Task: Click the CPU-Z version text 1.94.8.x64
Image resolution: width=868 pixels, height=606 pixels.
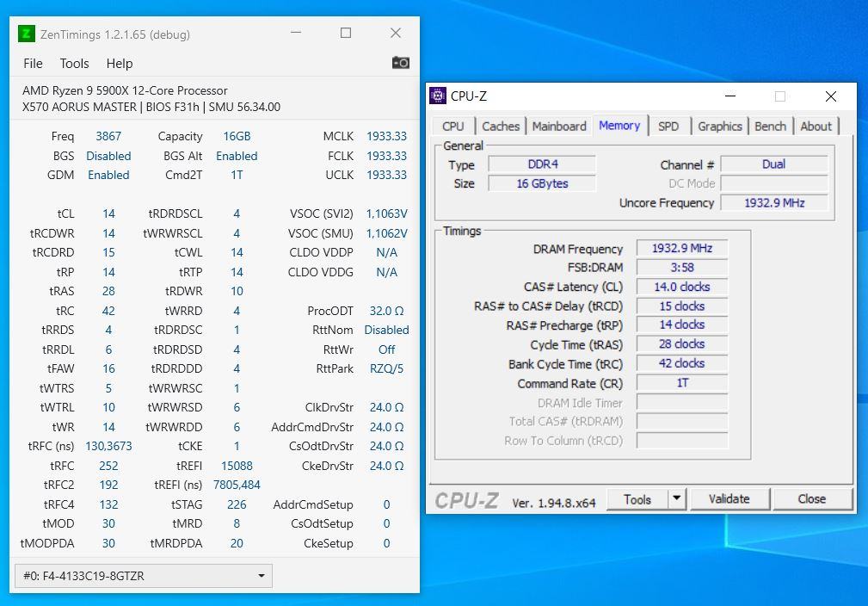Action: (x=553, y=503)
